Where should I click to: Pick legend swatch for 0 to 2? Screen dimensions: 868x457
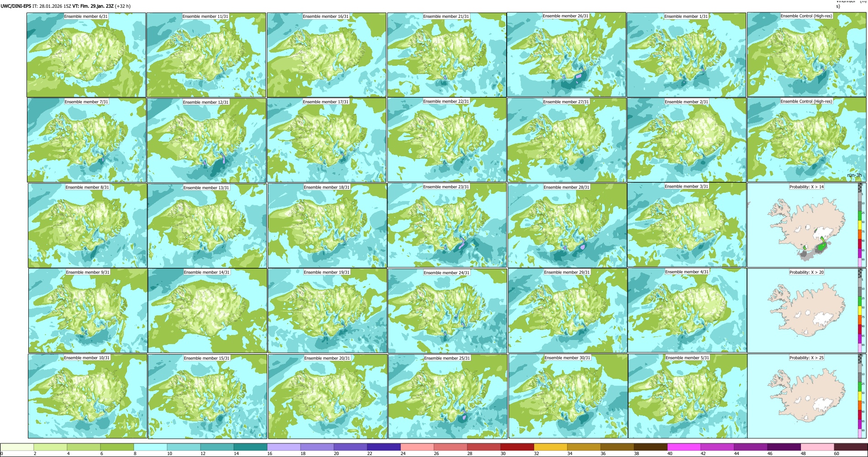pos(17,447)
